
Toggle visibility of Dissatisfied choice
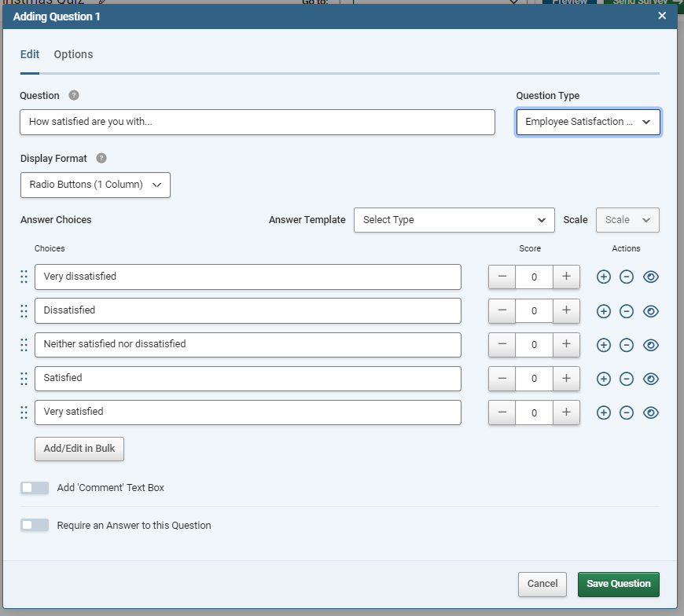[x=650, y=311]
